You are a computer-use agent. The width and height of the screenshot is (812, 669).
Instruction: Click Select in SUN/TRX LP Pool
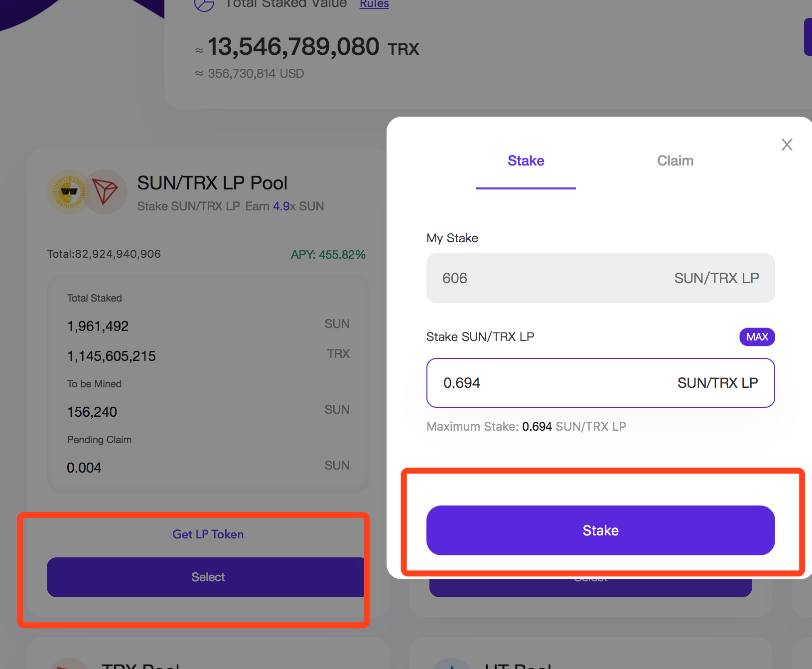click(206, 577)
